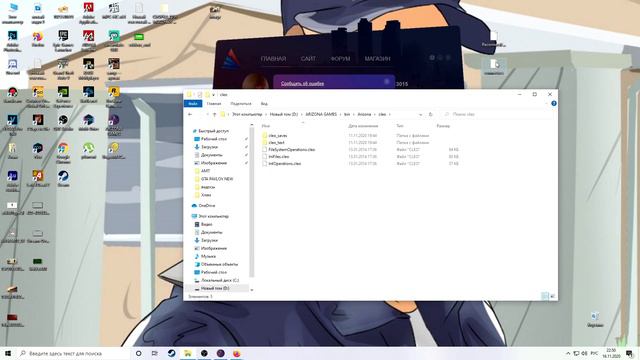Screen dimensions: 640x360
Task: Switch Explorer to large icons view mode
Action: point(552,296)
